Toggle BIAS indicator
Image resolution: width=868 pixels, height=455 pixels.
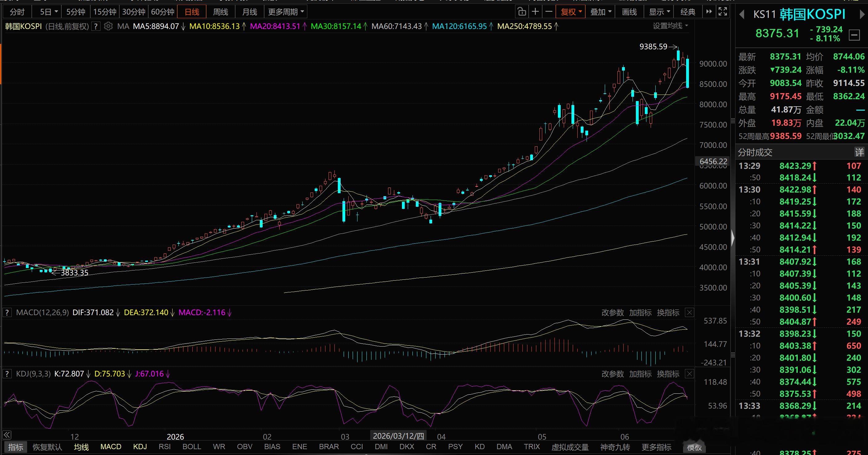coord(272,447)
